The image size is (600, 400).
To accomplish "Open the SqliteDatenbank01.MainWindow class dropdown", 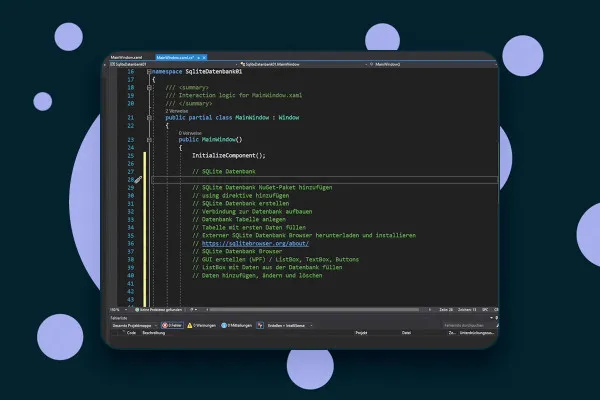I will [304, 64].
